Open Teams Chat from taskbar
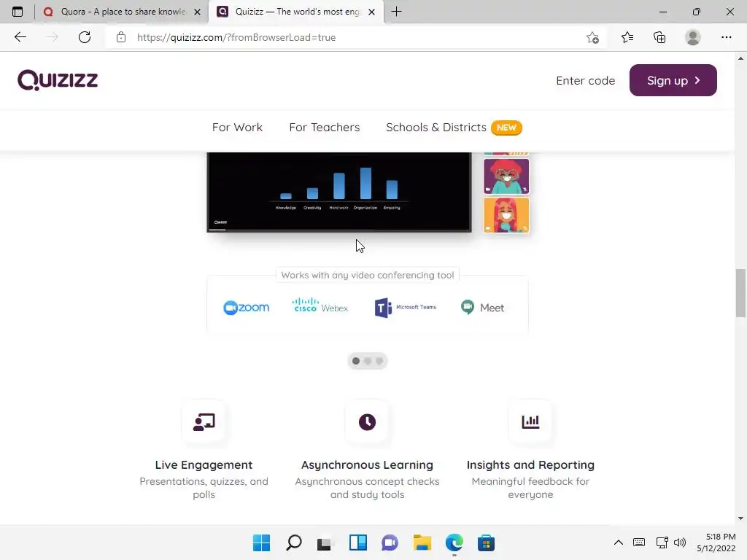747x560 pixels. pyautogui.click(x=390, y=542)
